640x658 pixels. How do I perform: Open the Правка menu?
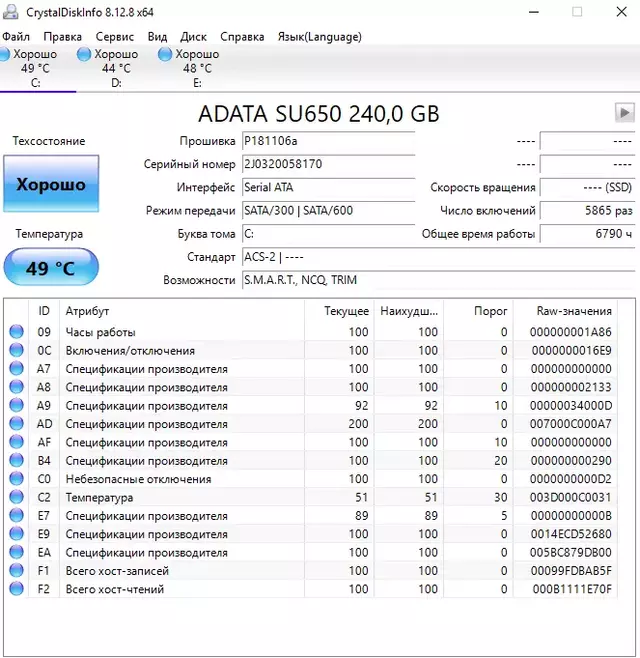coord(63,37)
